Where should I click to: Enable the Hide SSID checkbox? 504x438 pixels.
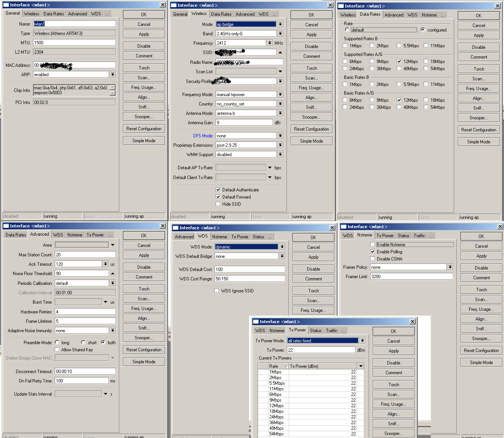(218, 204)
